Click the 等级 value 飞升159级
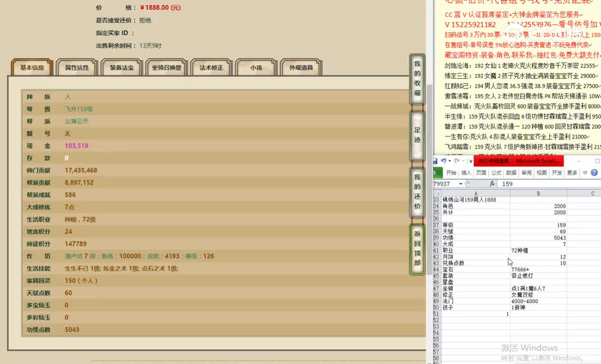The width and height of the screenshot is (601, 364). [78, 109]
